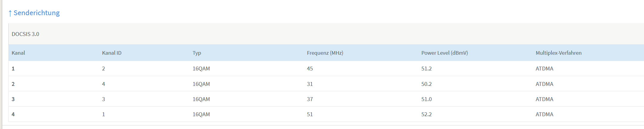Select channel row 3
Screen dimensions: 644x129
point(326,99)
